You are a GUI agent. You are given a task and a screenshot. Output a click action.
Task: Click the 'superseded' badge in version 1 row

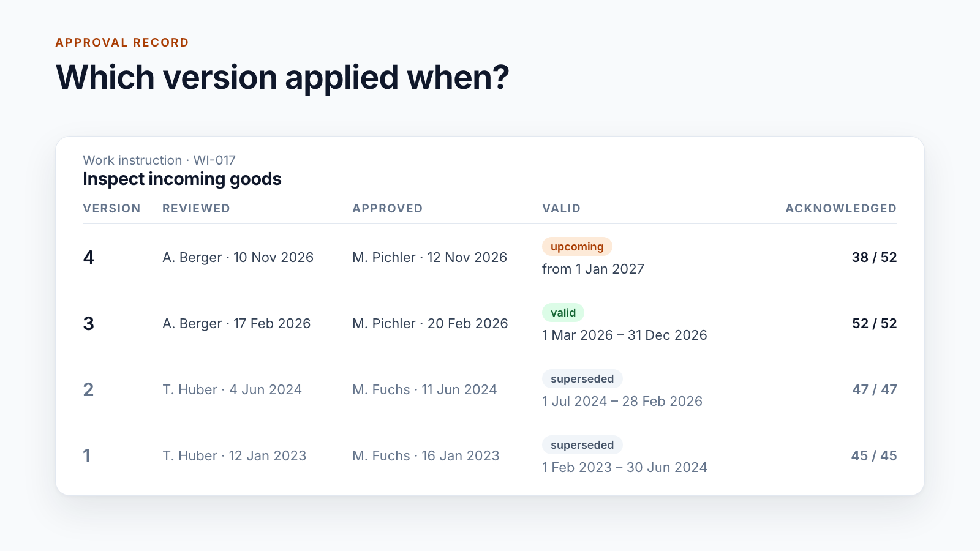point(582,445)
